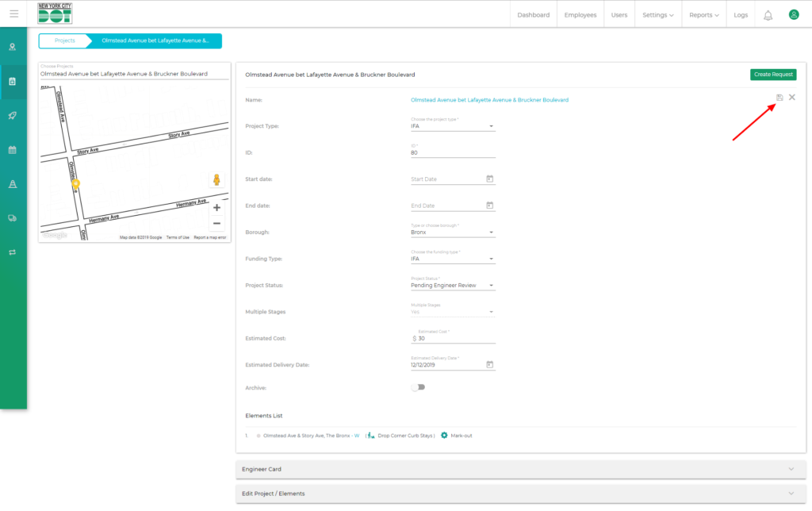The height and width of the screenshot is (511, 812).
Task: Click the save floppy disk icon
Action: [779, 98]
